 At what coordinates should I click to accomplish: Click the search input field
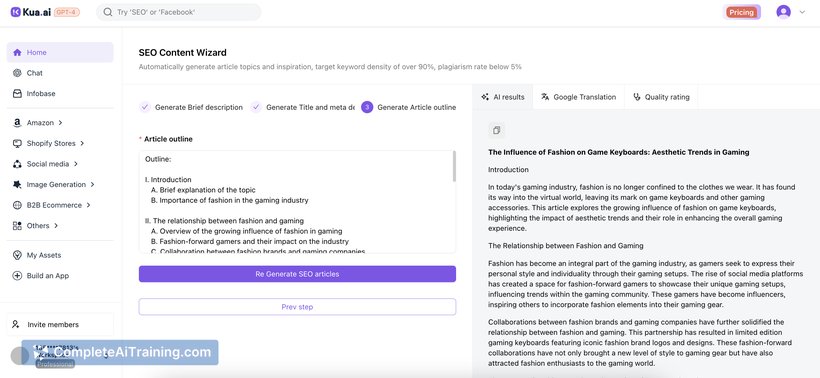click(178, 12)
